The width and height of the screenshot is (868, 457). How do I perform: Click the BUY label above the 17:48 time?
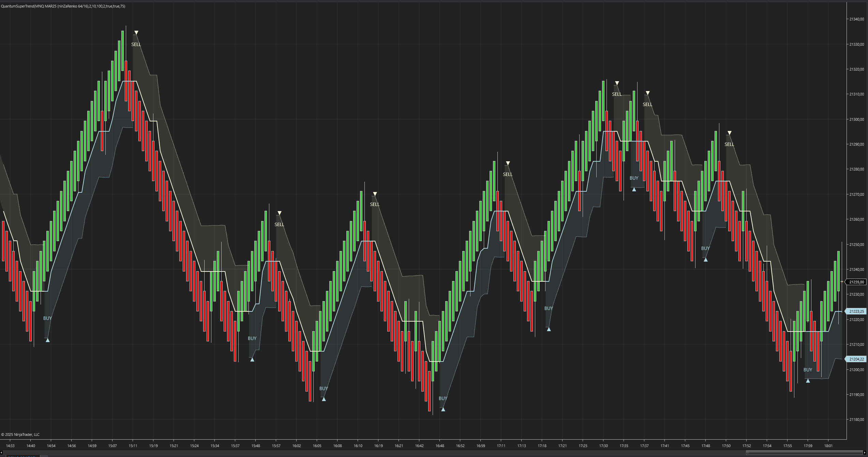705,248
